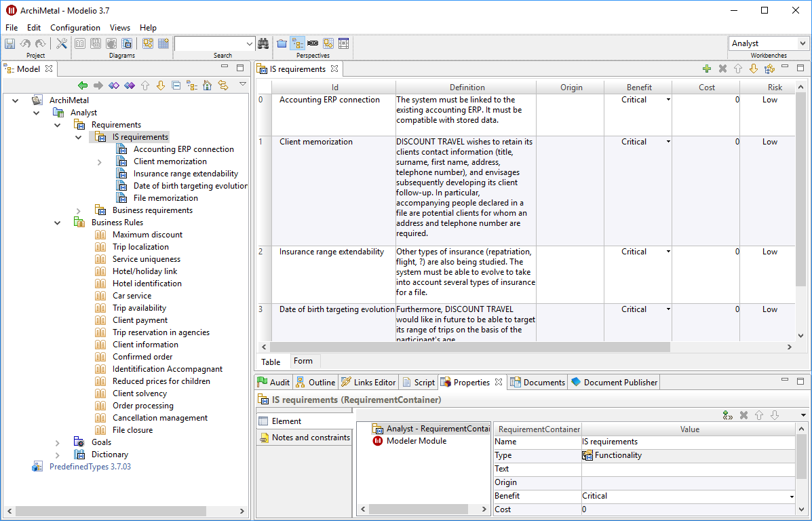
Task: Click the green back arrow in Model panel
Action: click(83, 85)
